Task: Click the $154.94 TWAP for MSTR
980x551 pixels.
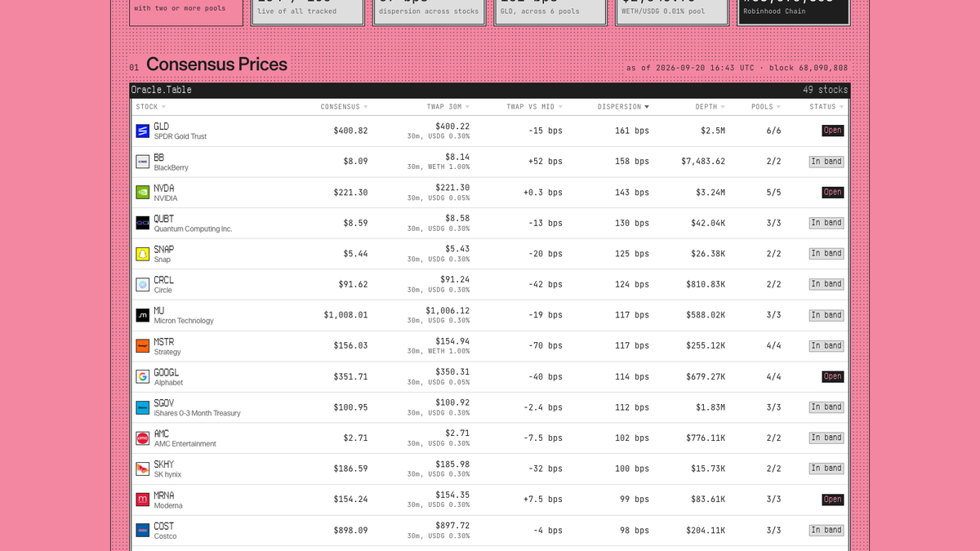Action: pos(452,341)
